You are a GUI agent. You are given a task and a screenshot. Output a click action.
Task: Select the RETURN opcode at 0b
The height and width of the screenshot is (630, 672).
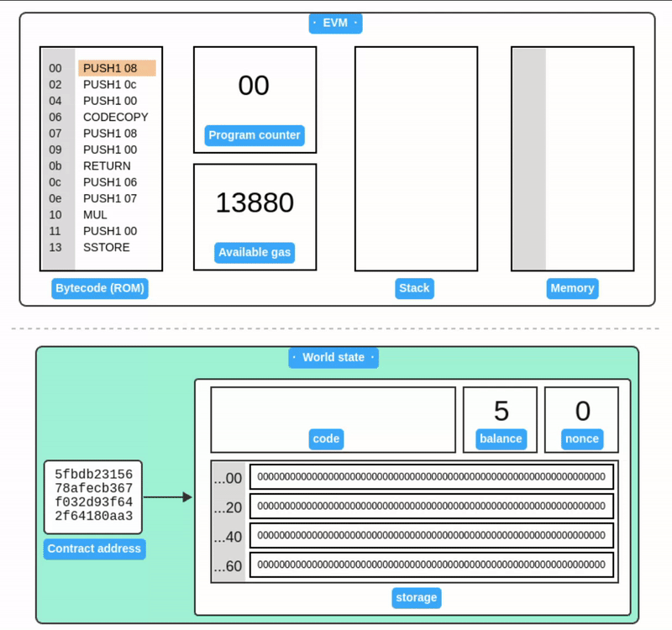tap(107, 165)
